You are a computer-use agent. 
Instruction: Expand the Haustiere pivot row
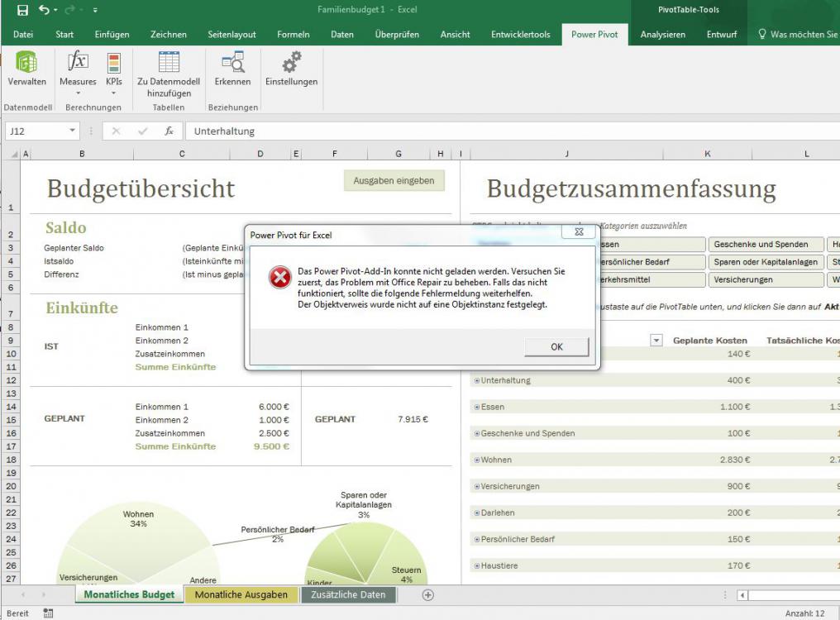tap(477, 566)
